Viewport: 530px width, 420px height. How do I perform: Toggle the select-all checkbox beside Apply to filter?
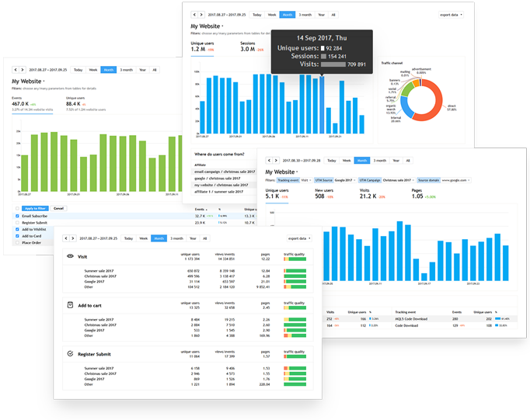(17, 208)
